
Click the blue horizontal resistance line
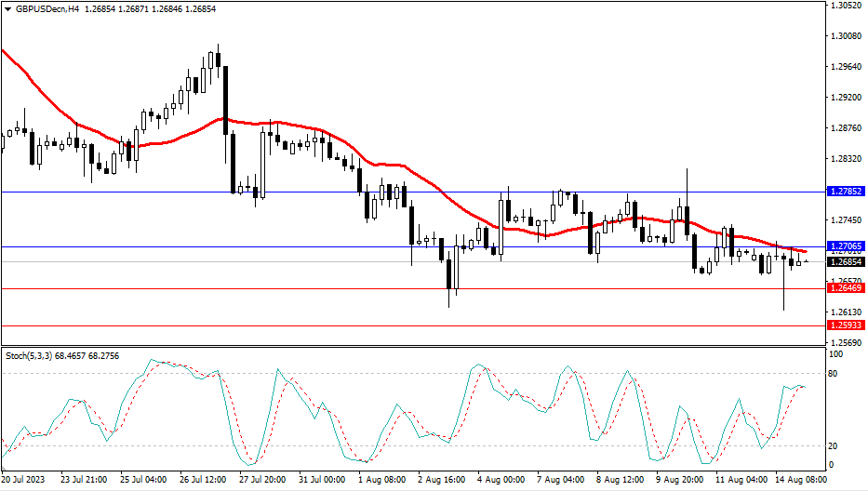coord(279,192)
